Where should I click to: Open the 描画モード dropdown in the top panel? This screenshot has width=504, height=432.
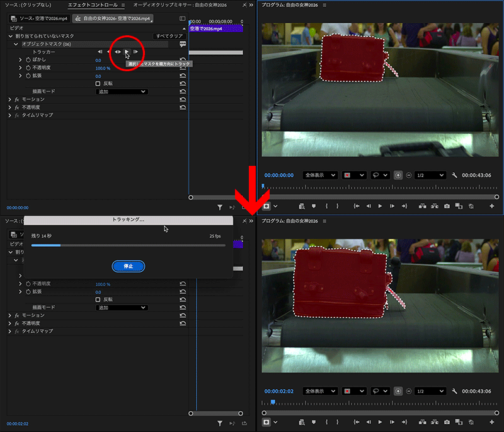(x=122, y=91)
